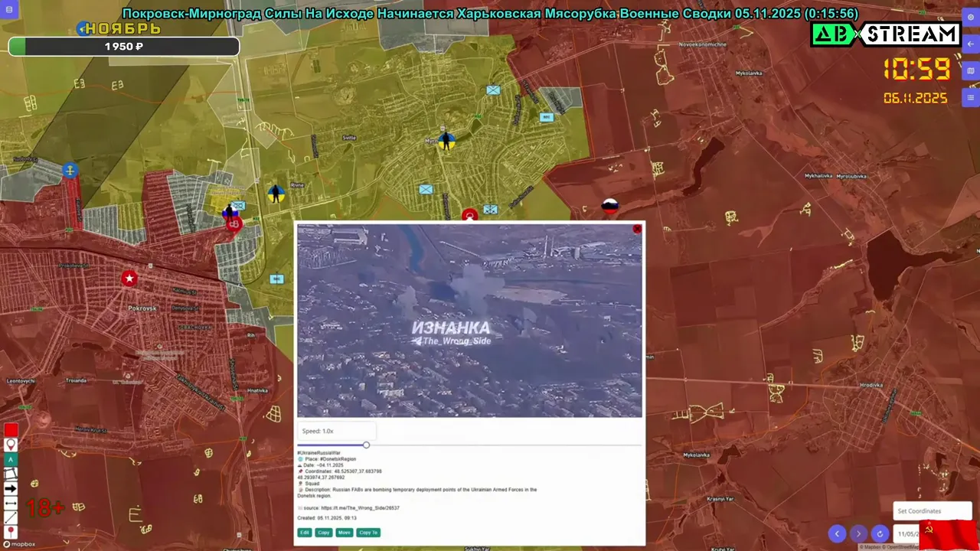The image size is (980, 551).
Task: Click the Ukrainian soldier marker in Myrnohrad
Action: pyautogui.click(x=446, y=140)
